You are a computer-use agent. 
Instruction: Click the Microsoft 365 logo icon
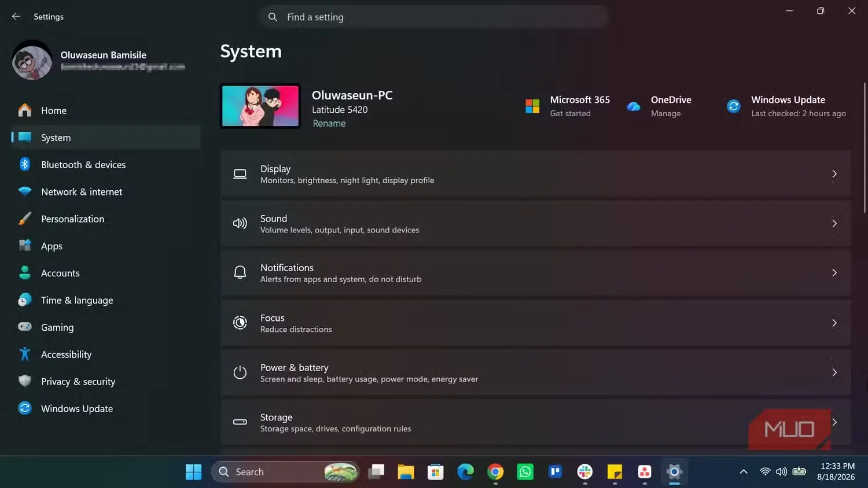[x=532, y=106]
